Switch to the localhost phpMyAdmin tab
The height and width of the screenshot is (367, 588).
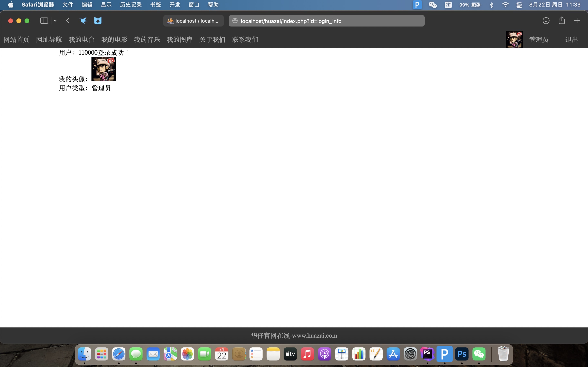(193, 21)
